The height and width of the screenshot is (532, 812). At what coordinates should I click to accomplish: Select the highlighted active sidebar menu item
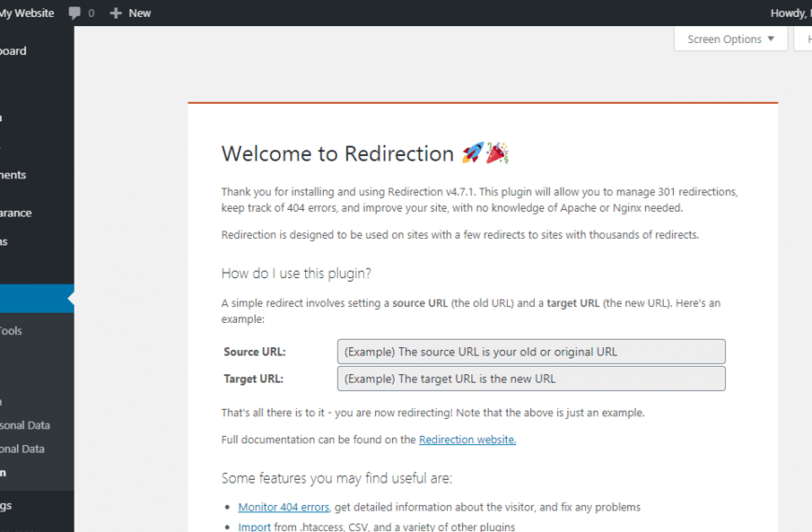tap(36, 299)
